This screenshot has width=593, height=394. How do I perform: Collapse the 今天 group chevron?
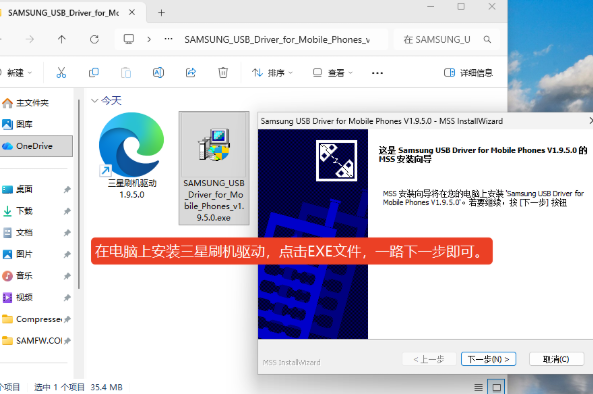tap(95, 101)
